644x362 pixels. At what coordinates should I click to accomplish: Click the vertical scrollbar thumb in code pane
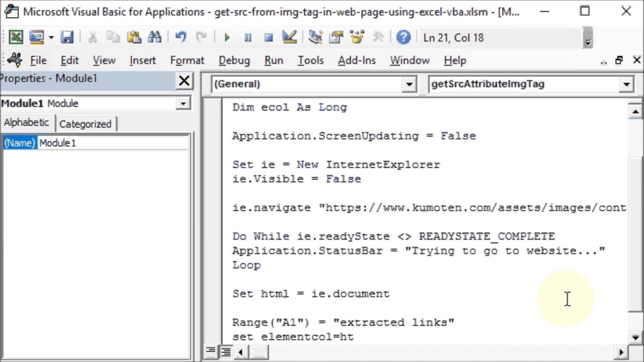click(635, 234)
